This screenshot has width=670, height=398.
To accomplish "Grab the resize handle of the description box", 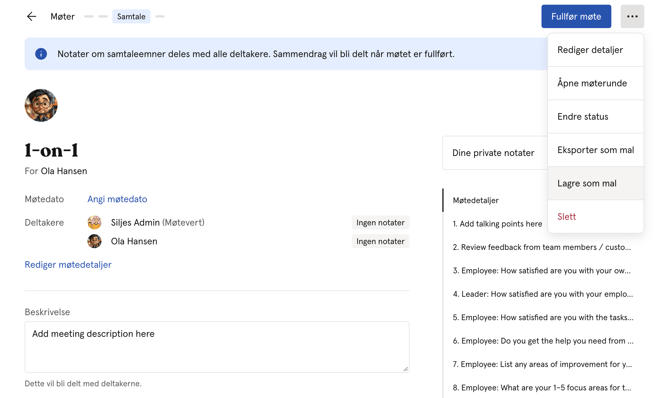I will [x=405, y=369].
